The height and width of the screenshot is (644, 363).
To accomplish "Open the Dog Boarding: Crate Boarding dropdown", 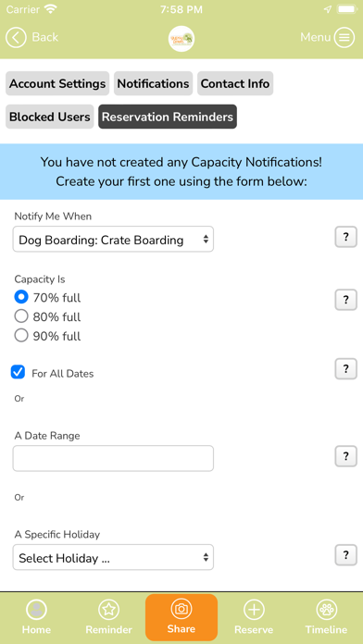I will (x=113, y=239).
